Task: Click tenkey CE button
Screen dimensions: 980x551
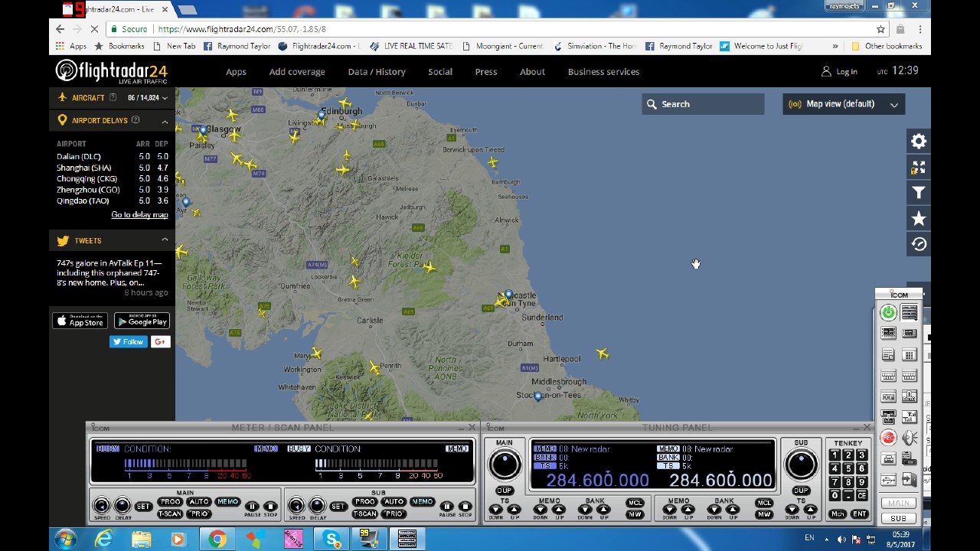Action: (861, 495)
